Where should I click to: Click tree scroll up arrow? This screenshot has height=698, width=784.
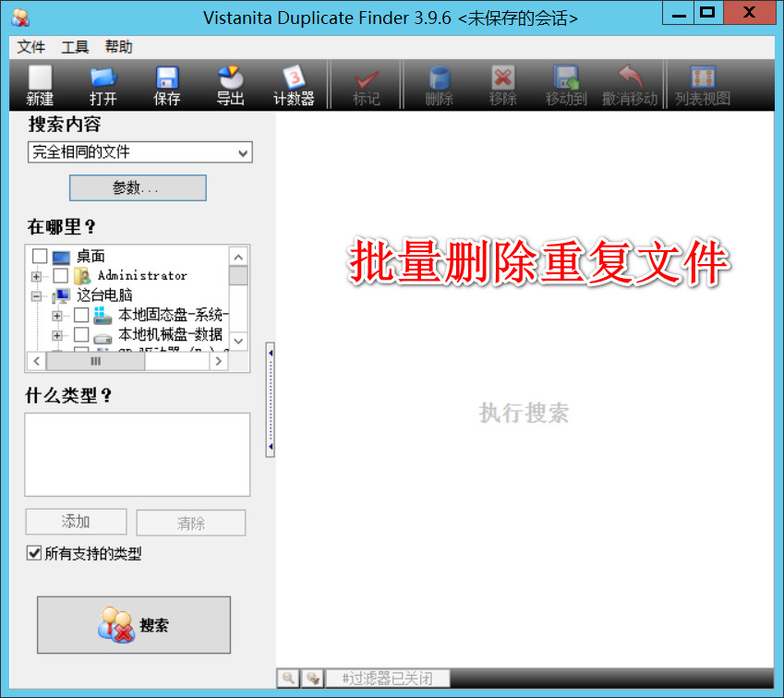[238, 257]
